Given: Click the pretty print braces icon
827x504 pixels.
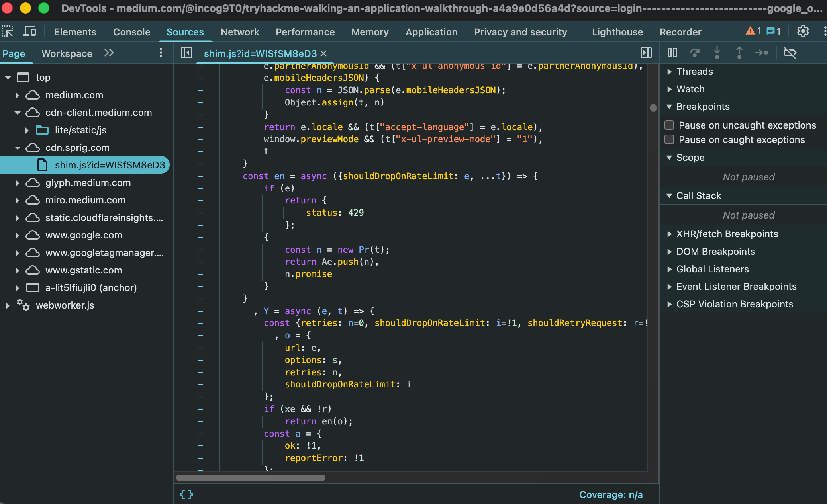Looking at the screenshot, I should (x=186, y=494).
